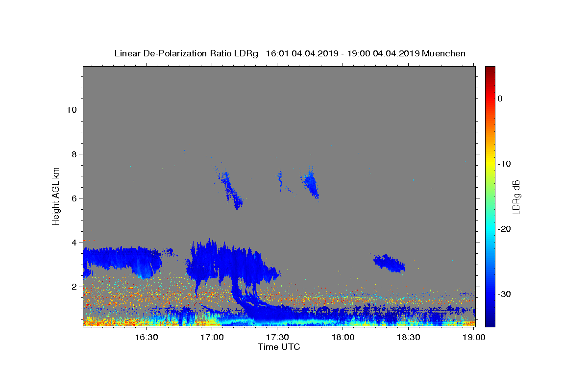Viewport: 588px width, 392px height.
Task: Click the 19:00 time tick label
Action: (x=474, y=337)
